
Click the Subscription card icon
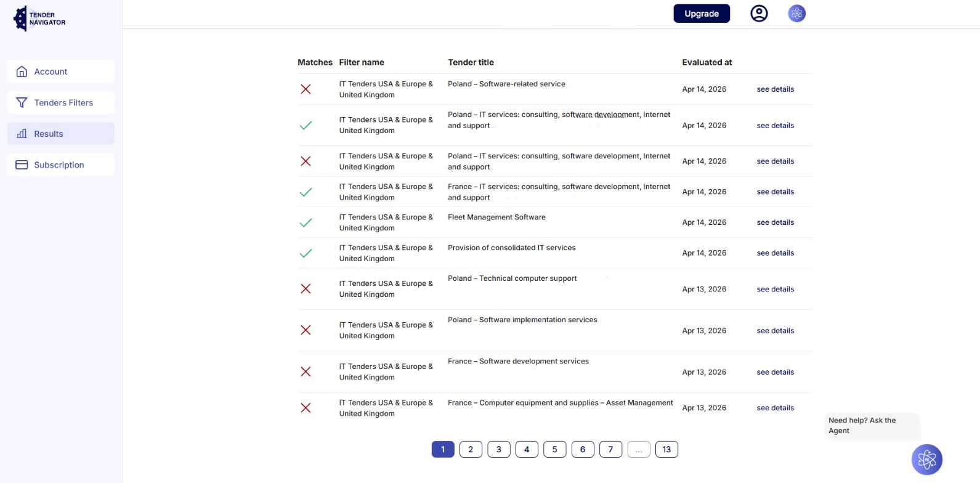point(22,165)
